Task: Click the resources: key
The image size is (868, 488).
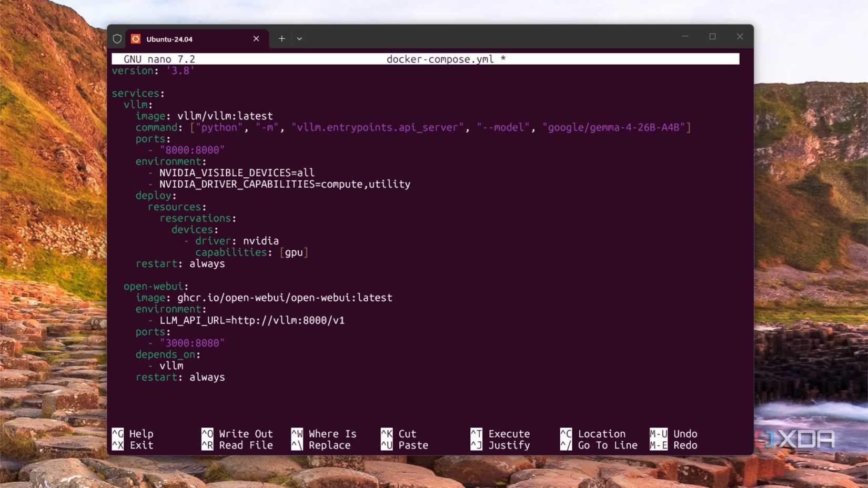Action: 177,207
